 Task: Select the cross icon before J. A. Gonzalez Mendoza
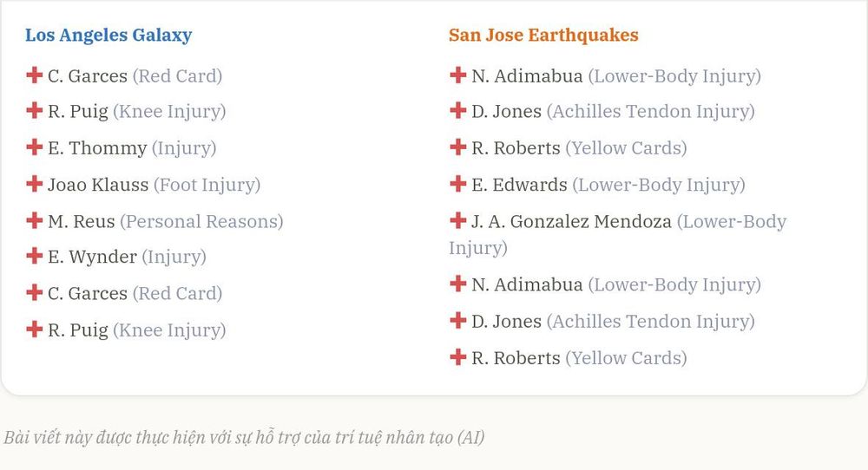[457, 220]
